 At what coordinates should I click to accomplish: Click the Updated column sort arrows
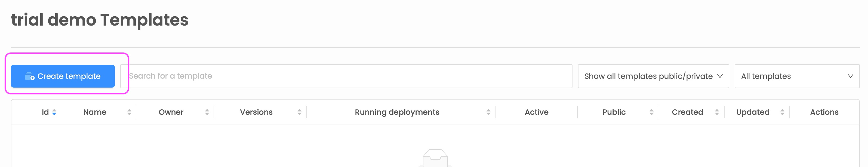coord(782,112)
